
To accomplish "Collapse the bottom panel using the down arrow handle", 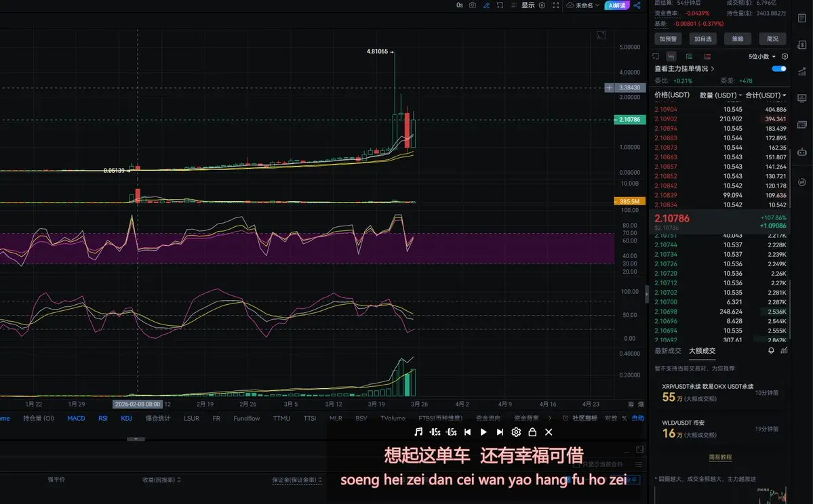I will [136, 439].
